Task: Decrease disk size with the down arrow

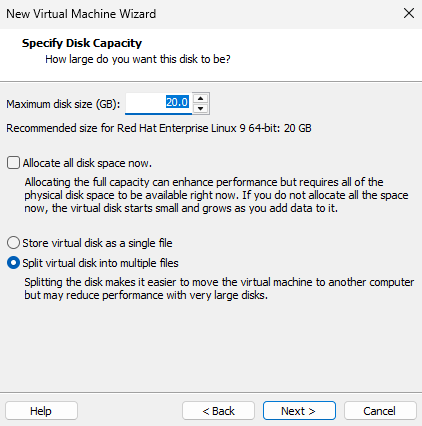Action: coord(200,108)
